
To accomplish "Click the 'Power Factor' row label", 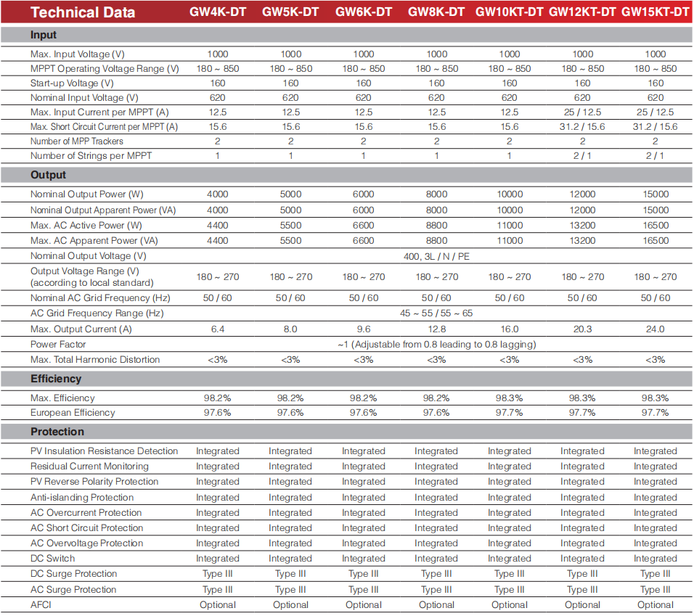I will [58, 345].
